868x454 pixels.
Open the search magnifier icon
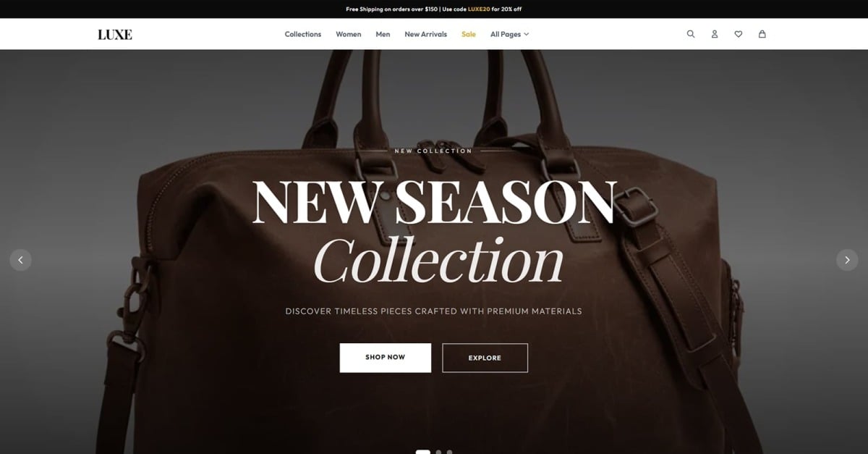(x=691, y=34)
